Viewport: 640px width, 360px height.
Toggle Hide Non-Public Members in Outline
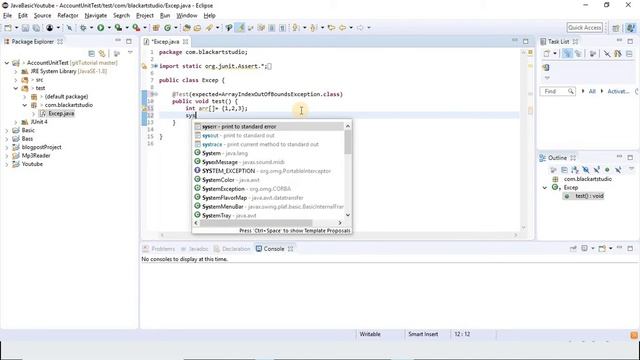(607, 169)
